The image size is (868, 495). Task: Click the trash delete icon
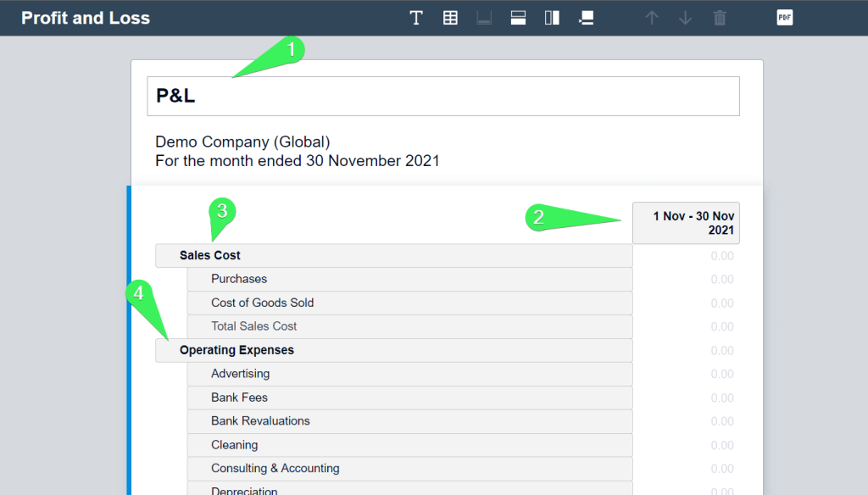click(x=720, y=19)
